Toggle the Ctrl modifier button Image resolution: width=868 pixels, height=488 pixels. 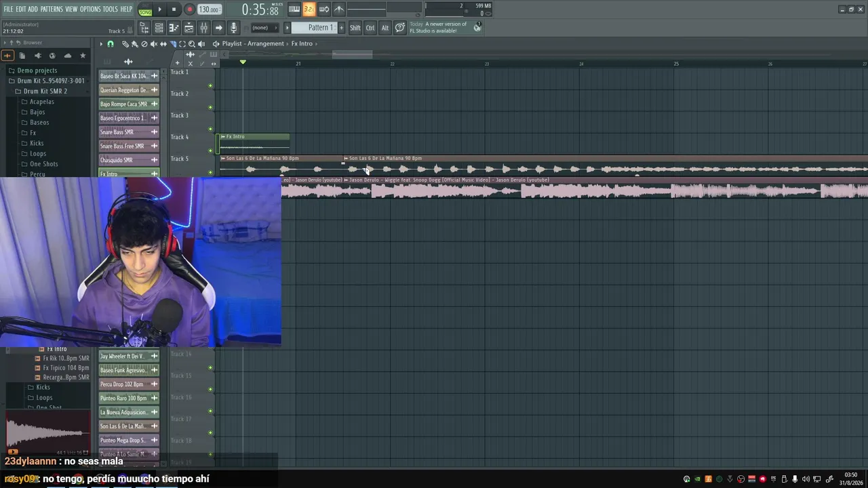(370, 28)
